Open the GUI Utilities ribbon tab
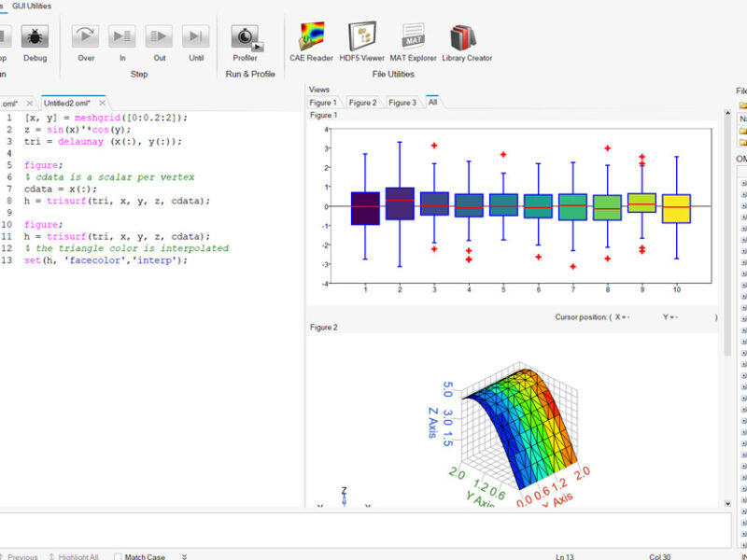 tap(32, 6)
